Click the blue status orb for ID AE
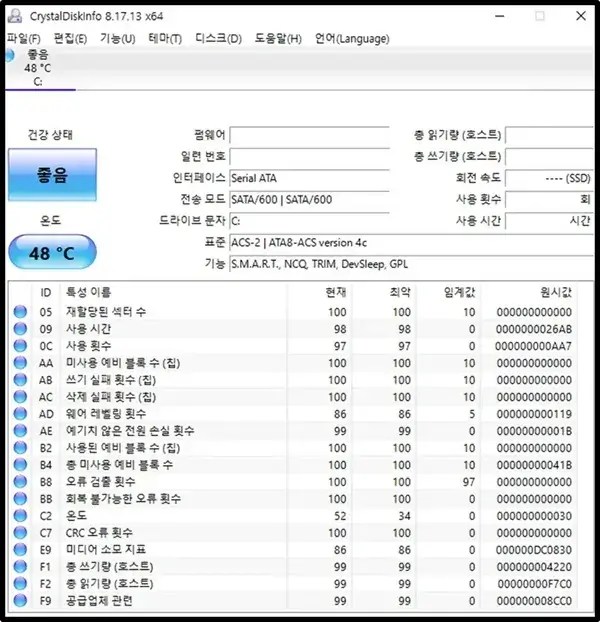The height and width of the screenshot is (622, 600). [20, 431]
